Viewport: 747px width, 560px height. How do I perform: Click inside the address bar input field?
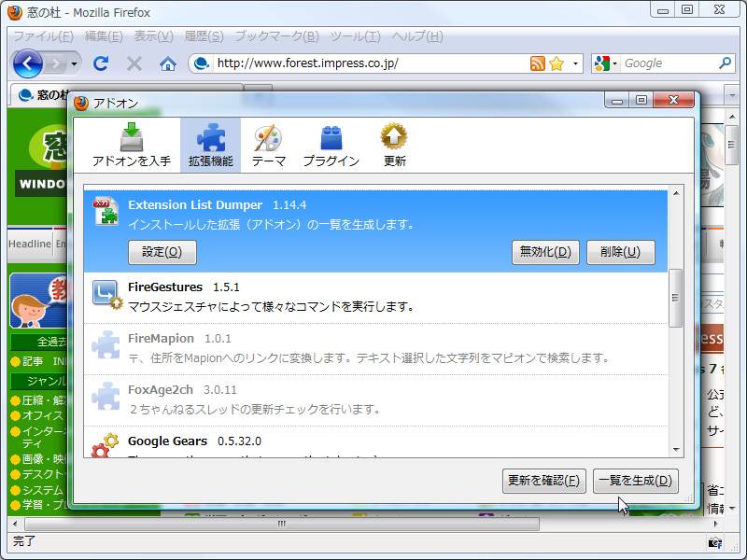tap(373, 63)
